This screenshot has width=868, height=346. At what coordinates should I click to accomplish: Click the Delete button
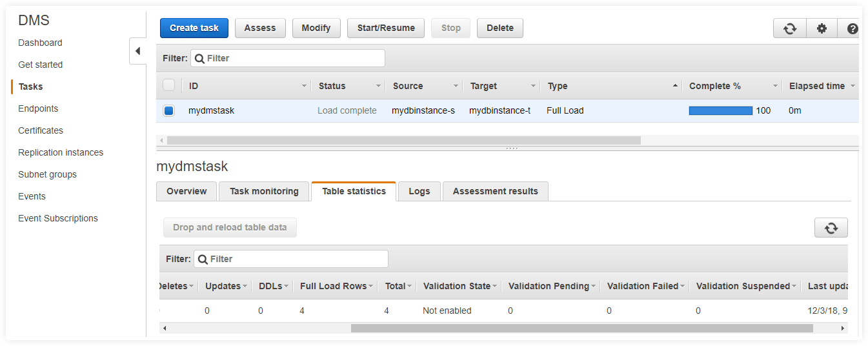pyautogui.click(x=500, y=28)
